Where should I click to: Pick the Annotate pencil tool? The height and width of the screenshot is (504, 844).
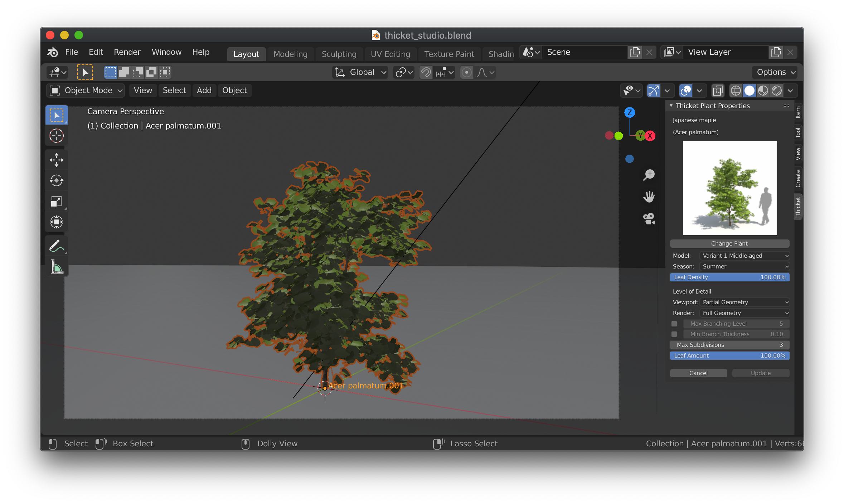[57, 246]
